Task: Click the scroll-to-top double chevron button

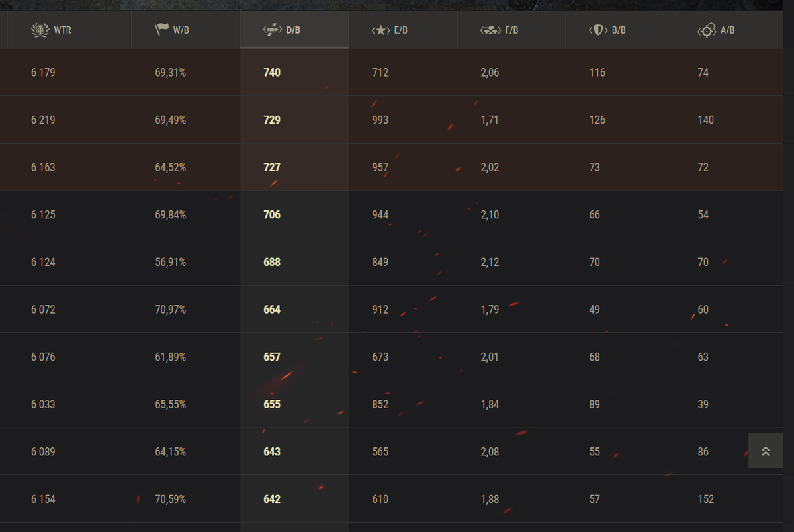Action: [x=766, y=451]
